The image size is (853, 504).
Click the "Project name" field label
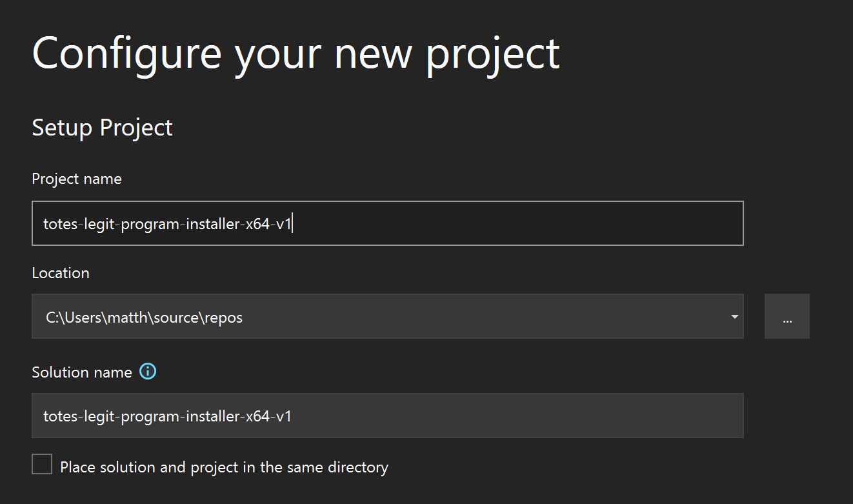pyautogui.click(x=77, y=179)
